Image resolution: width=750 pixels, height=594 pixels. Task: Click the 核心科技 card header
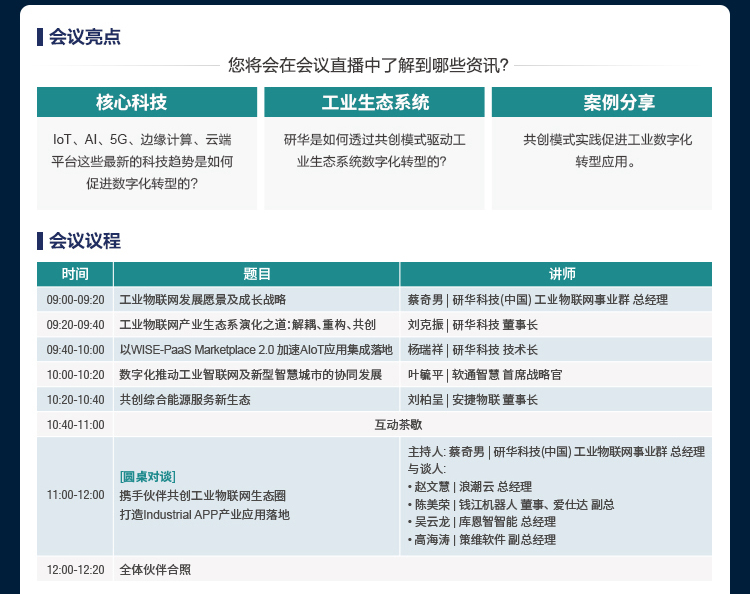pyautogui.click(x=146, y=102)
